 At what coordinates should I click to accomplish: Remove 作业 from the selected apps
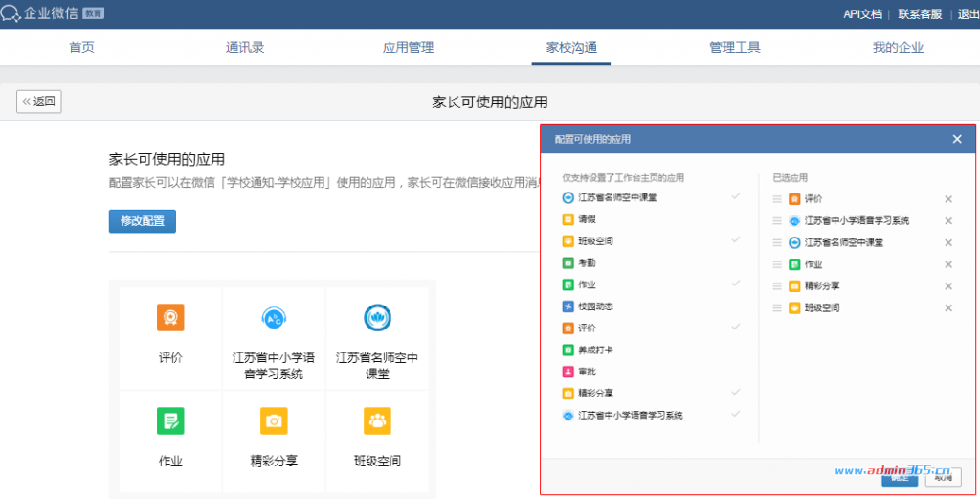point(948,265)
